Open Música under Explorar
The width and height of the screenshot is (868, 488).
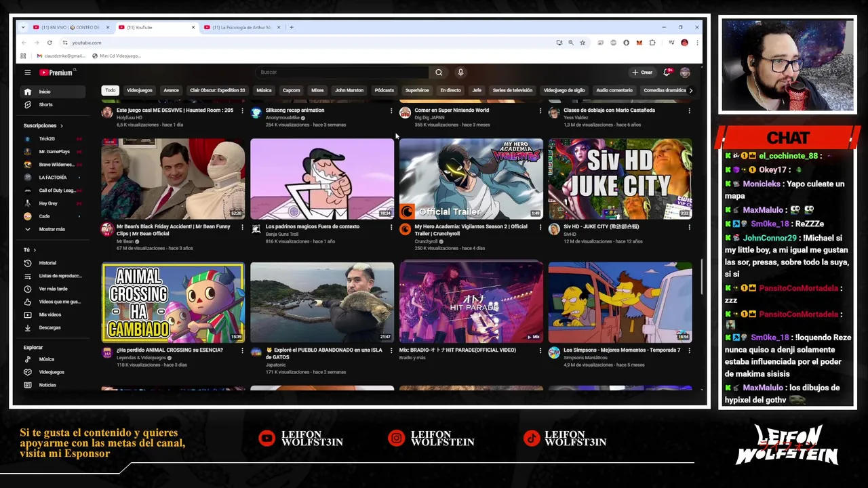pyautogui.click(x=54, y=359)
